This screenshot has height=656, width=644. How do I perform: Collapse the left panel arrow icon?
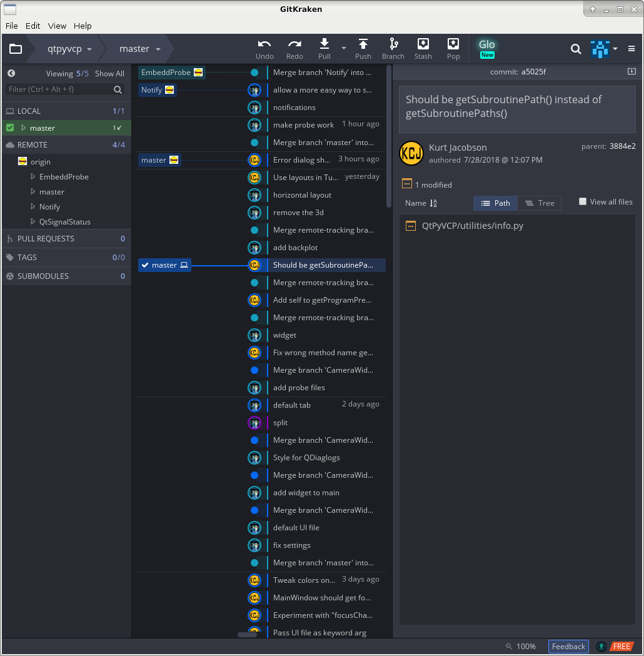[11, 73]
